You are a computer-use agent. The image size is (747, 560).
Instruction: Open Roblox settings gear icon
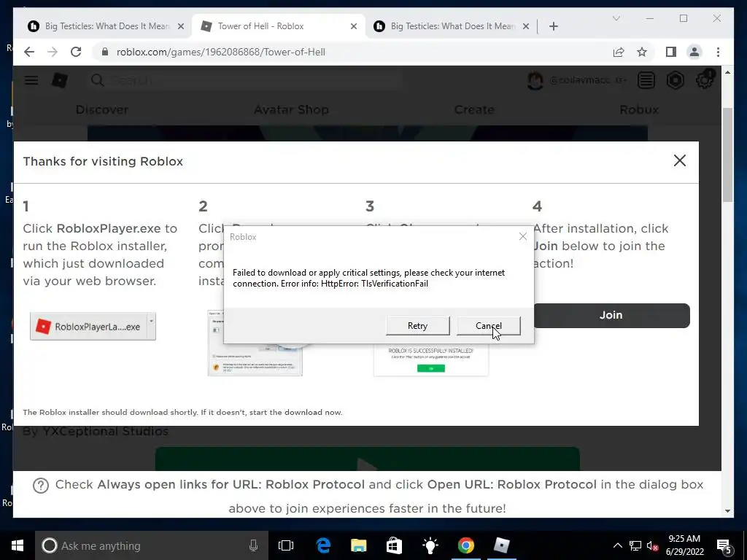coord(704,80)
